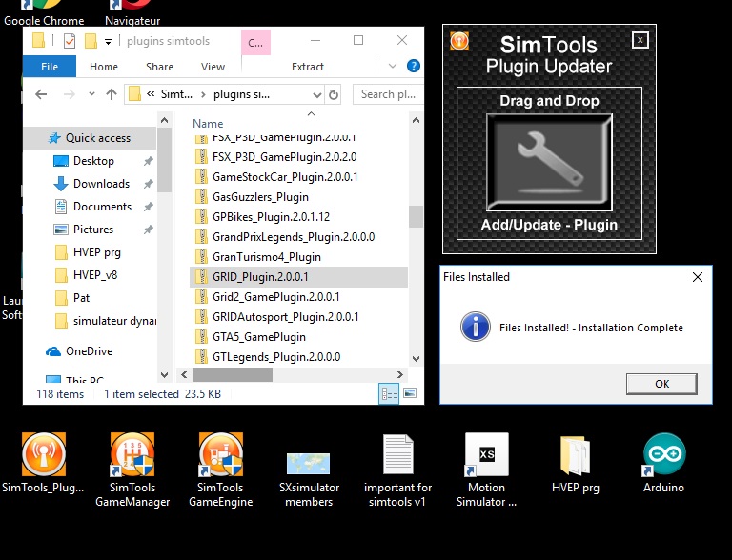The image size is (732, 560).
Task: Click the wrench Add/Update Plugin drop area
Action: coord(549,163)
